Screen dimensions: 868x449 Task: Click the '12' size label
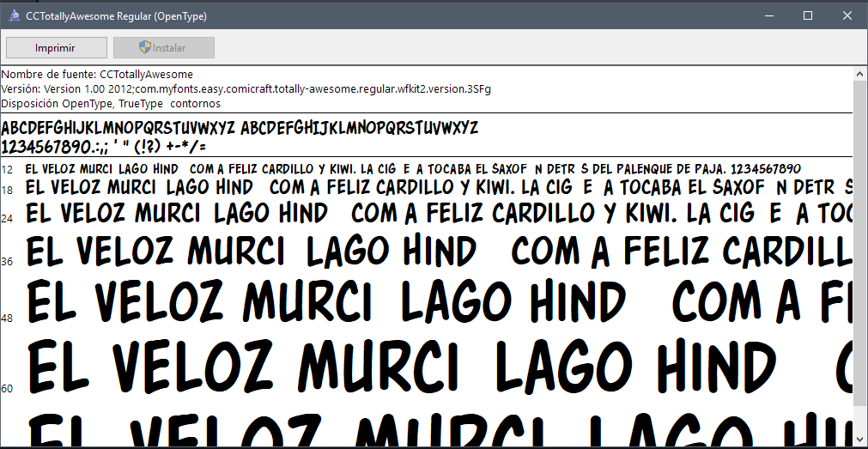[7, 169]
